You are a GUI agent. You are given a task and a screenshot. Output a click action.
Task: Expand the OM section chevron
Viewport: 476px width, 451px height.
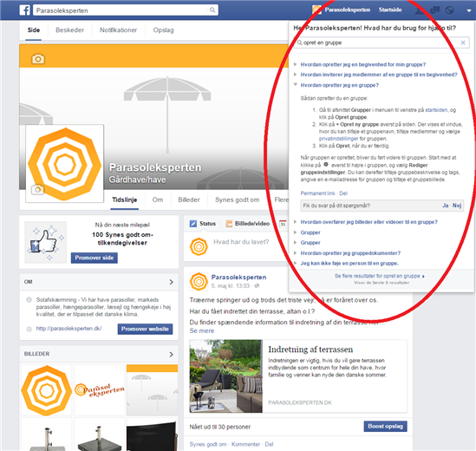point(171,282)
